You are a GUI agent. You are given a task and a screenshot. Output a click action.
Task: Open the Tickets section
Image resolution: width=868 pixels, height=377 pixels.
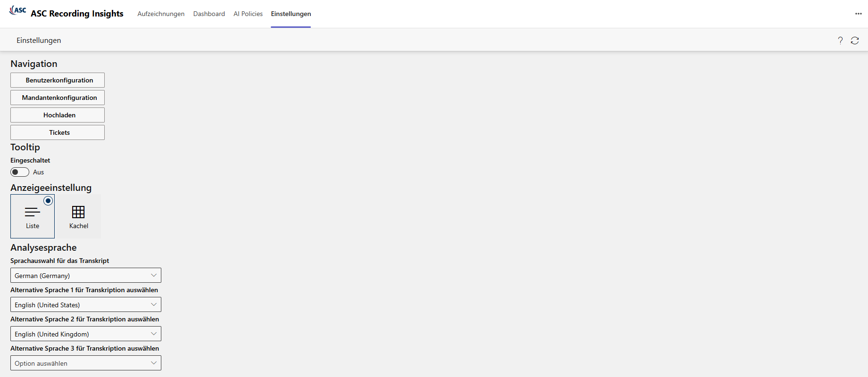58,132
